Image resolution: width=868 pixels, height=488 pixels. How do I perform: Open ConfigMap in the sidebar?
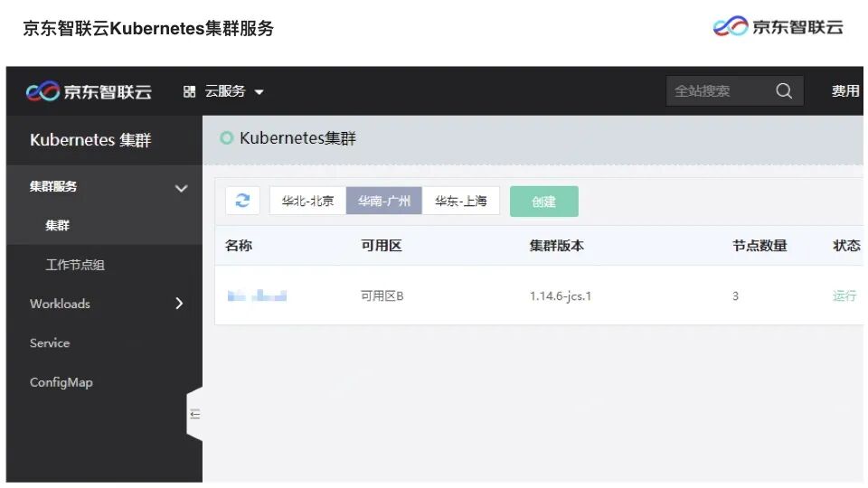tap(61, 382)
